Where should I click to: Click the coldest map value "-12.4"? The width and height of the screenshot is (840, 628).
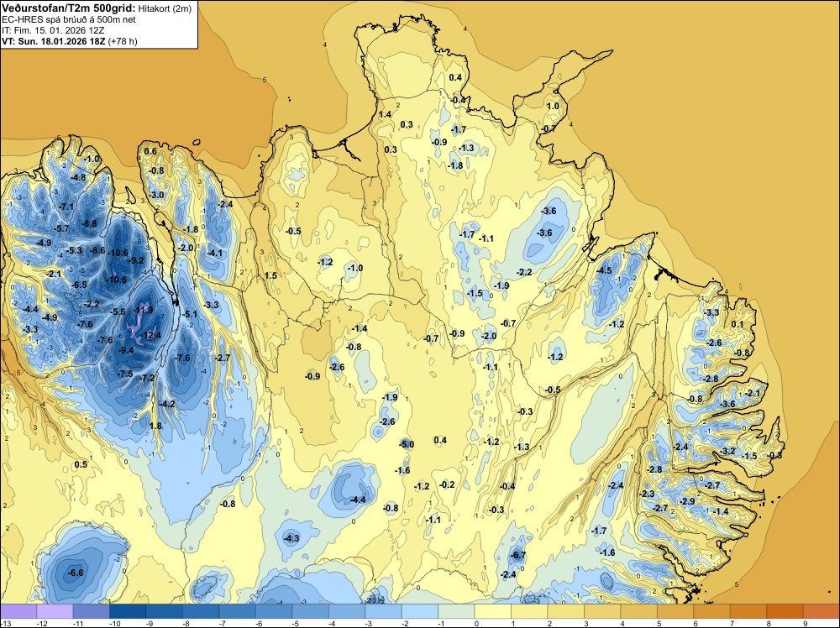click(150, 336)
